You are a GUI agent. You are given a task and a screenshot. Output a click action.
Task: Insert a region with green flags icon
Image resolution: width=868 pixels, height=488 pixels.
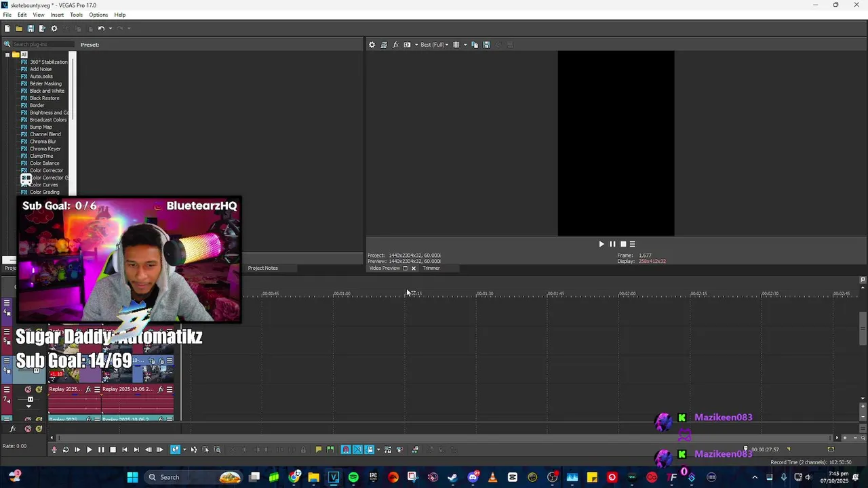pyautogui.click(x=330, y=449)
